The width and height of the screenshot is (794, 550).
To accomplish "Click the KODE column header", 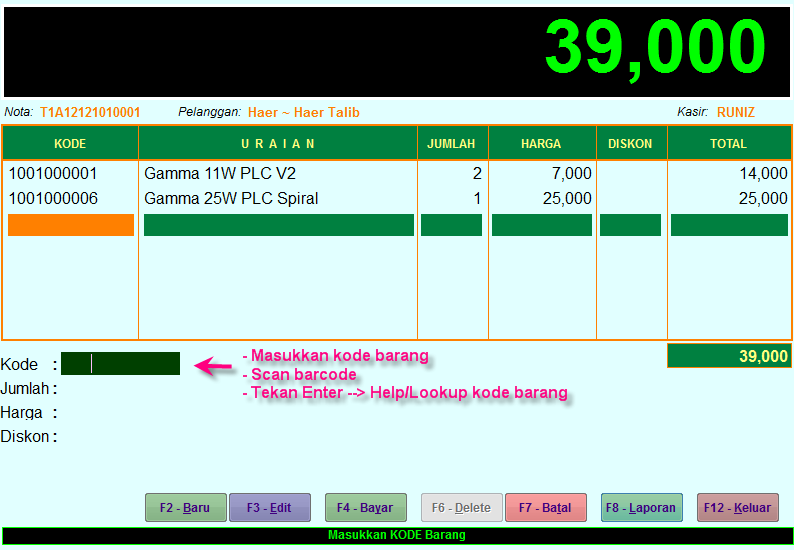I will coord(70,144).
